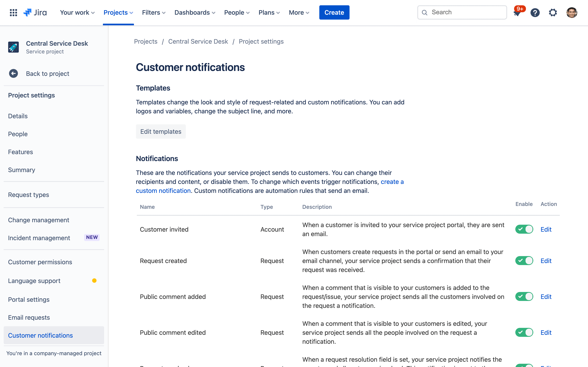The width and height of the screenshot is (588, 367).
Task: Toggle the Public comment edited notification
Action: pyautogui.click(x=524, y=332)
